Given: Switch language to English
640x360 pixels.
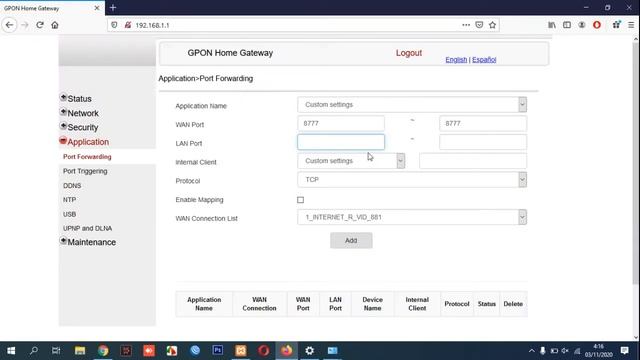Looking at the screenshot, I should 456,60.
